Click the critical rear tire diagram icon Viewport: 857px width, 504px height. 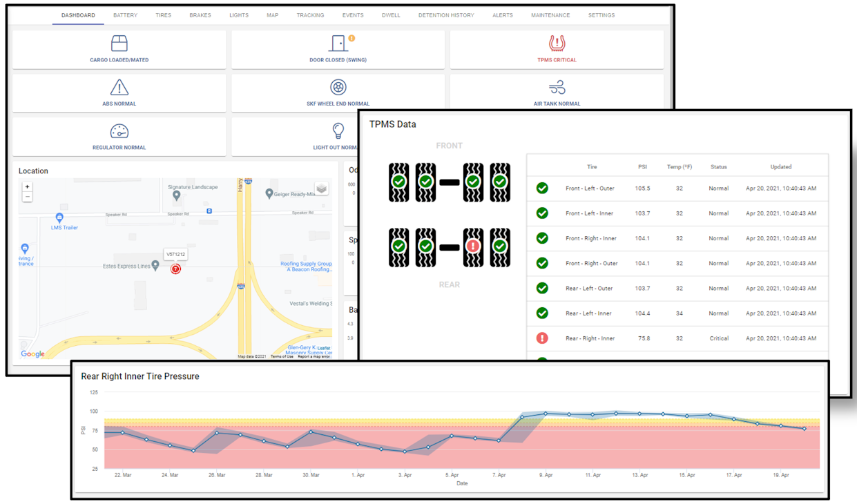pos(473,246)
